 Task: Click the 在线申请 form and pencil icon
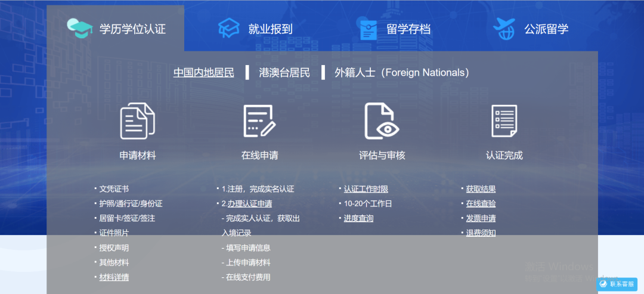(x=259, y=121)
